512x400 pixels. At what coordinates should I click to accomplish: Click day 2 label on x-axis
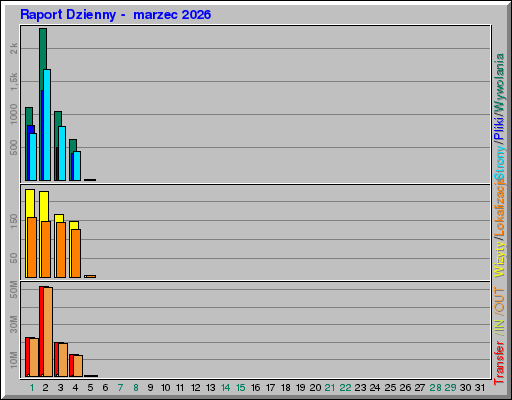coord(45,388)
